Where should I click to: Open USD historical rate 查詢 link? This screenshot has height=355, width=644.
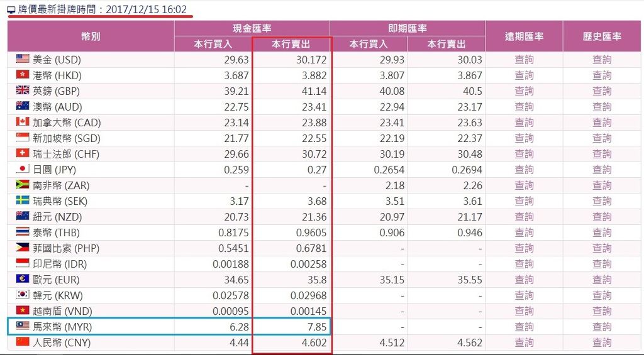coord(602,60)
